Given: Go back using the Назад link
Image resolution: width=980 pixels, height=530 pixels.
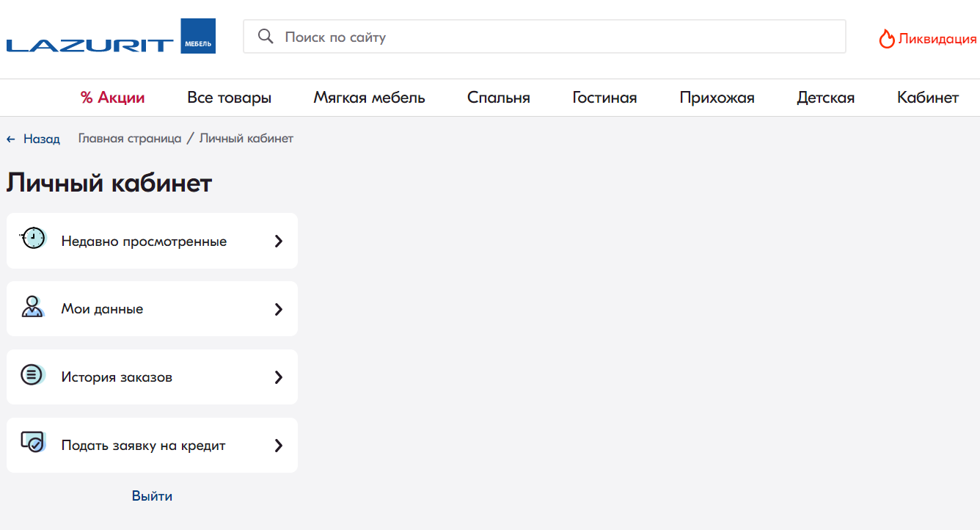Looking at the screenshot, I should 42,139.
